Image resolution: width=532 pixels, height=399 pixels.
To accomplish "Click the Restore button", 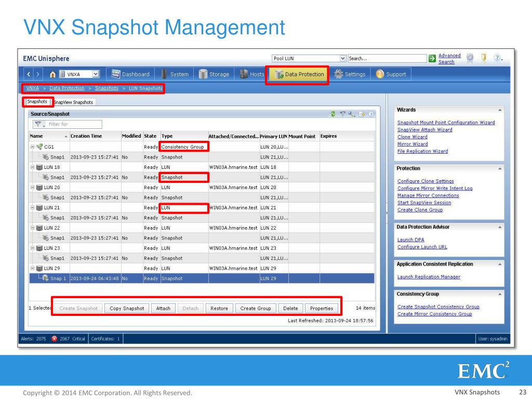I will point(219,309).
